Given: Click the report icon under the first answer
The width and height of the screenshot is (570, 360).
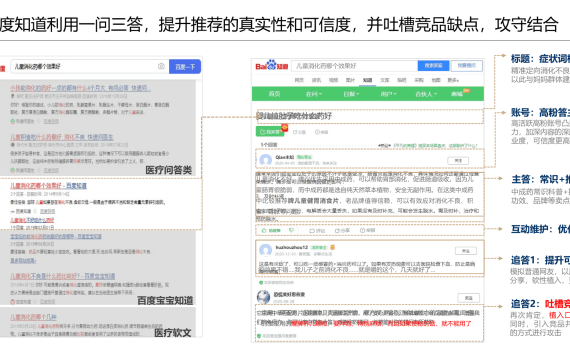Looking at the screenshot, I should point(362,231).
